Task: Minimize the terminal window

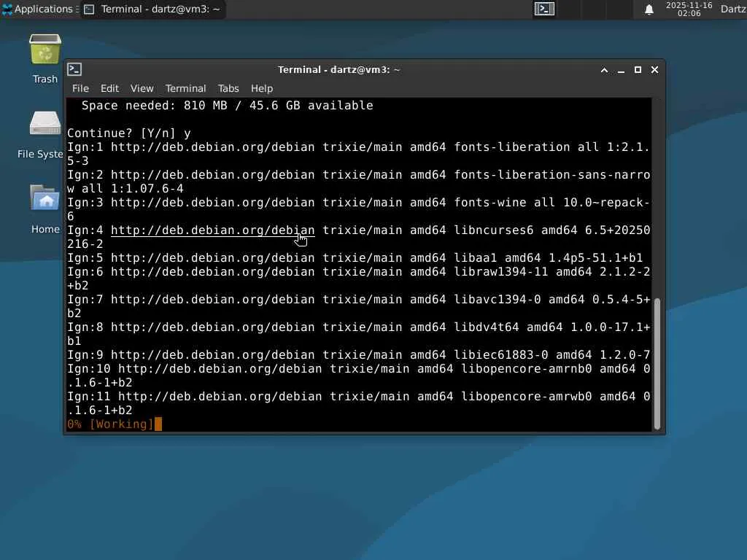Action: click(621, 70)
